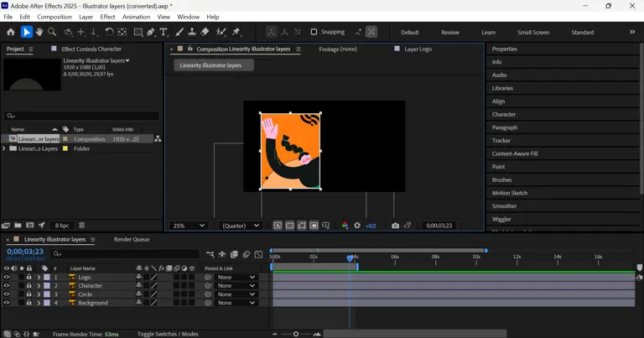This screenshot has width=644, height=338.
Task: Select the Puppet Pin tool
Action: click(236, 32)
